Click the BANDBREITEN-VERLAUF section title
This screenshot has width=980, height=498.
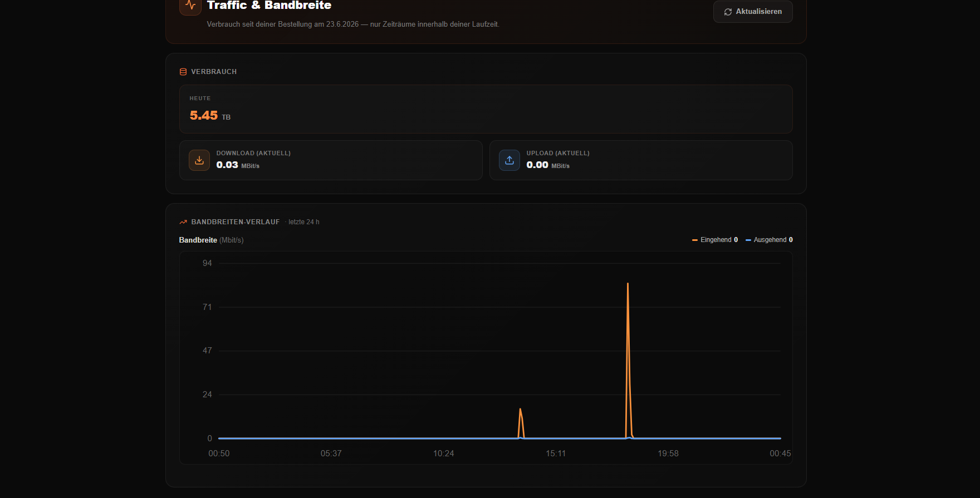click(x=236, y=222)
